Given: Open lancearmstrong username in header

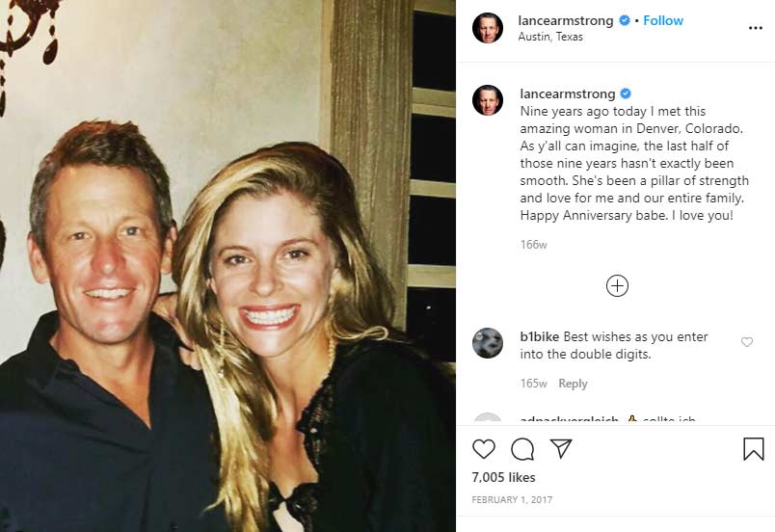Looking at the screenshot, I should tap(567, 20).
